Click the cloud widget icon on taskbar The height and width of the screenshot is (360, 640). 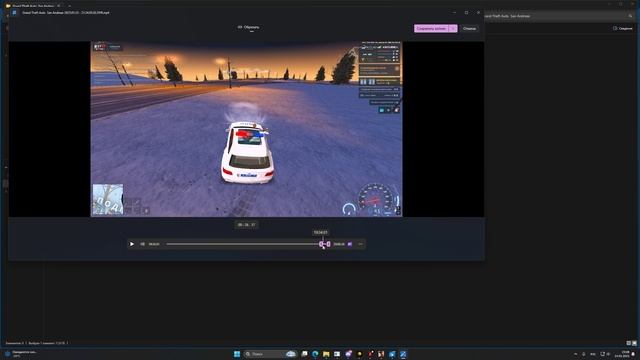click(x=291, y=354)
